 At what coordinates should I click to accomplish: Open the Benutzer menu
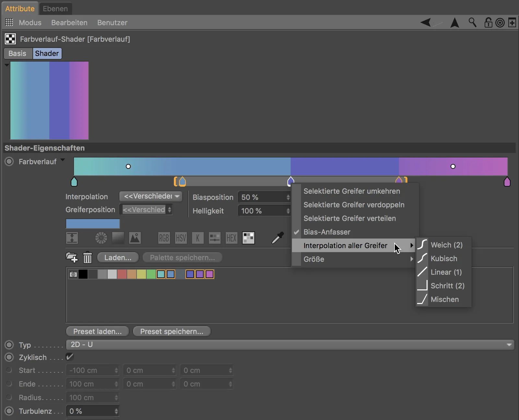(x=112, y=23)
